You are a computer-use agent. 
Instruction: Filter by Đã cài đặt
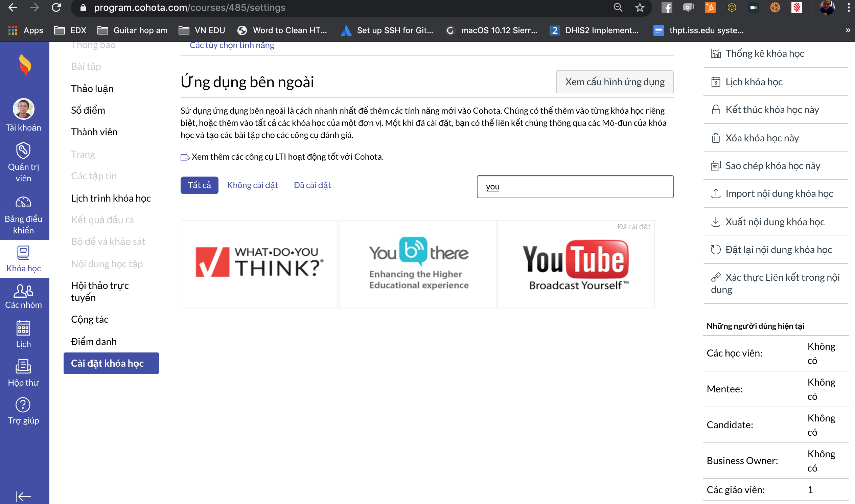[x=312, y=185]
